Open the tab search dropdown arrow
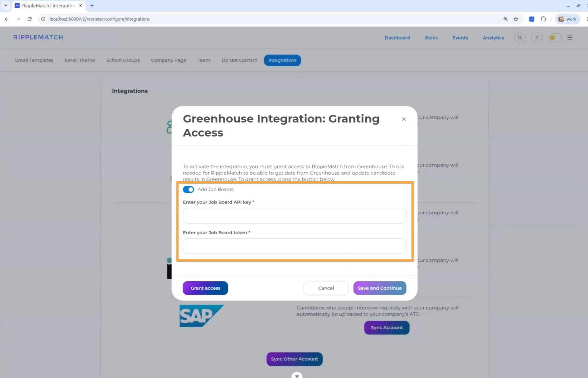Screen dimensions: 588x378 click(5, 5)
